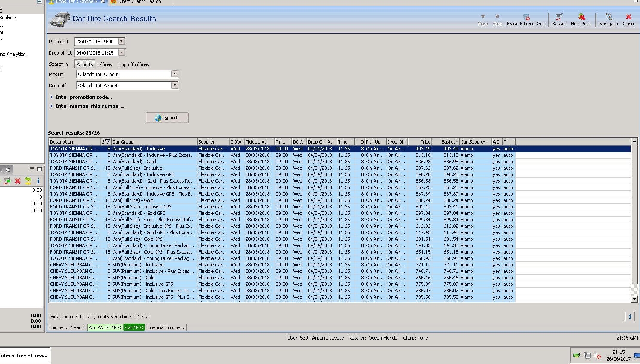
Task: Click the green network tray icon
Action: pos(577,355)
